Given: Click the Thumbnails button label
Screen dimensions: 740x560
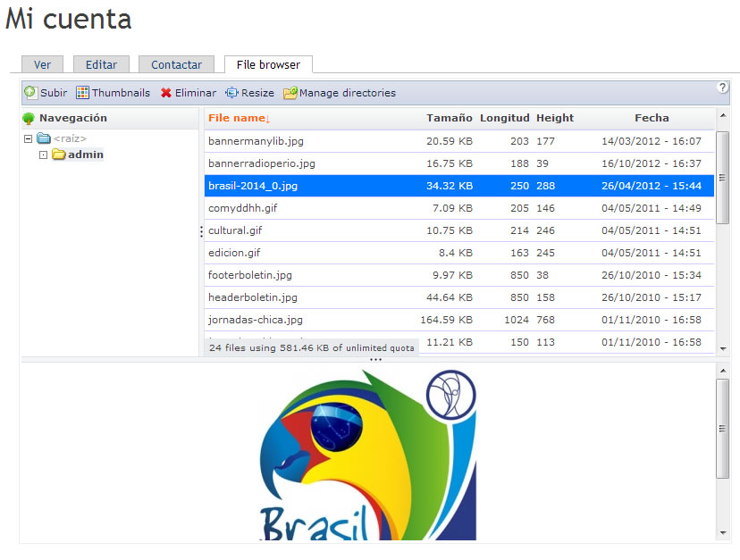Looking at the screenshot, I should [x=121, y=93].
